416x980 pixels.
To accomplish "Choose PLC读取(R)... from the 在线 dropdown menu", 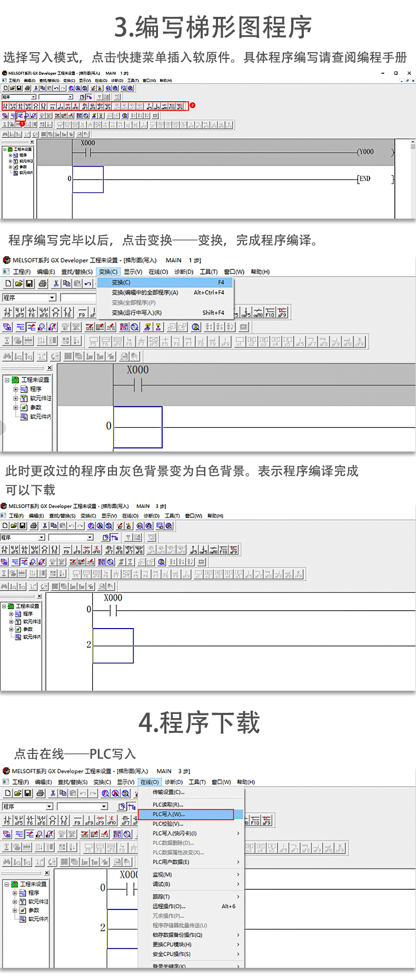I will click(x=168, y=805).
